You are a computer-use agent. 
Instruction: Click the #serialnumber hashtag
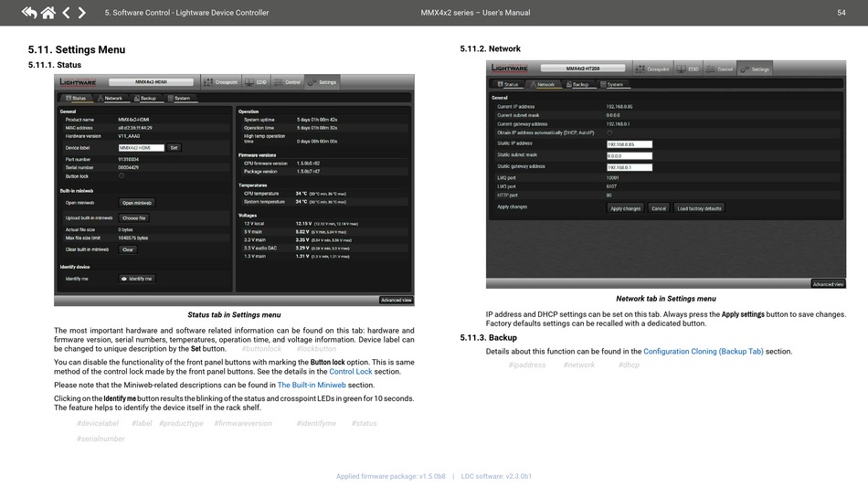pyautogui.click(x=101, y=439)
